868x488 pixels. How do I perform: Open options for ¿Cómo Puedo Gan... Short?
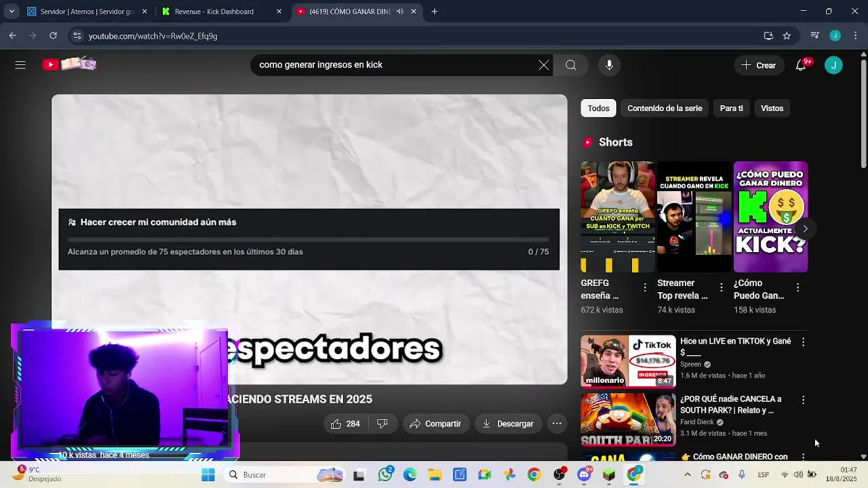point(797,287)
